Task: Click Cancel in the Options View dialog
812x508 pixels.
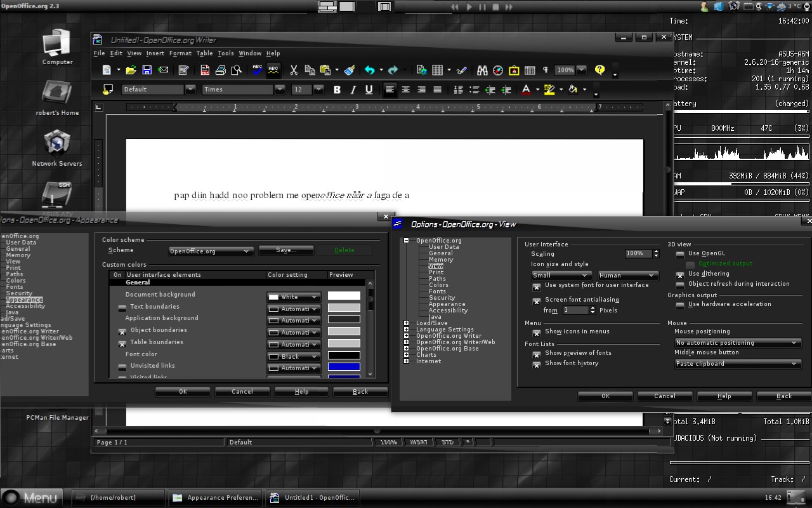Action: (x=665, y=396)
